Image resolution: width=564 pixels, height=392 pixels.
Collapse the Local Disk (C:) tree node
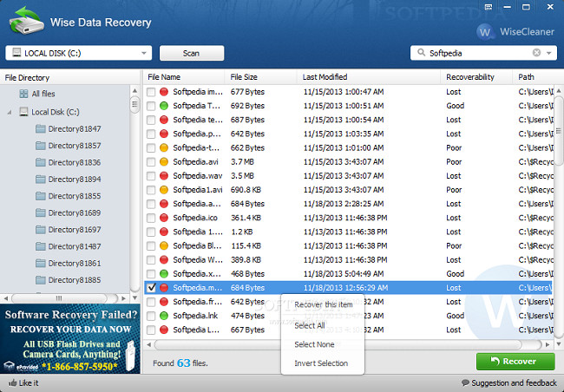pyautogui.click(x=10, y=112)
